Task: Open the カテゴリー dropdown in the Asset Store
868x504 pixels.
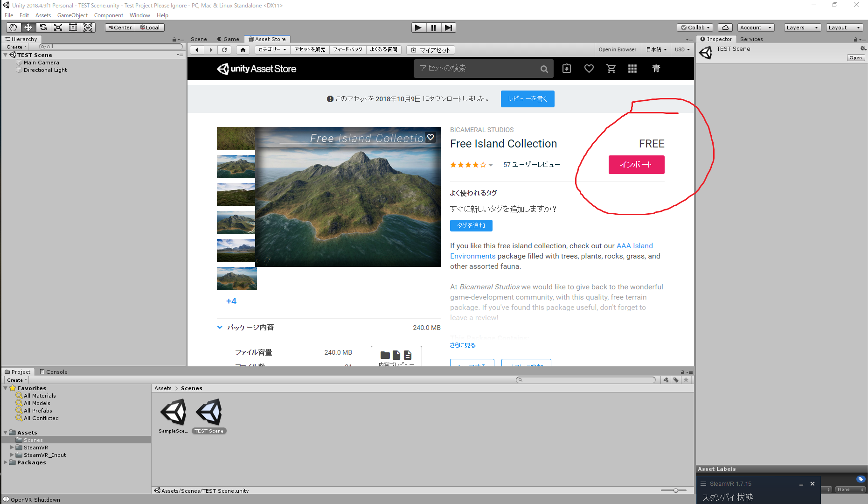Action: 272,49
